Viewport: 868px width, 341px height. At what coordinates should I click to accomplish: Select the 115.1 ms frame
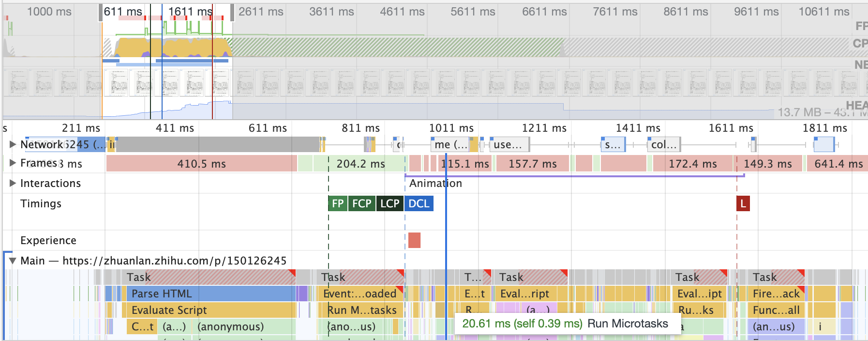[466, 164]
